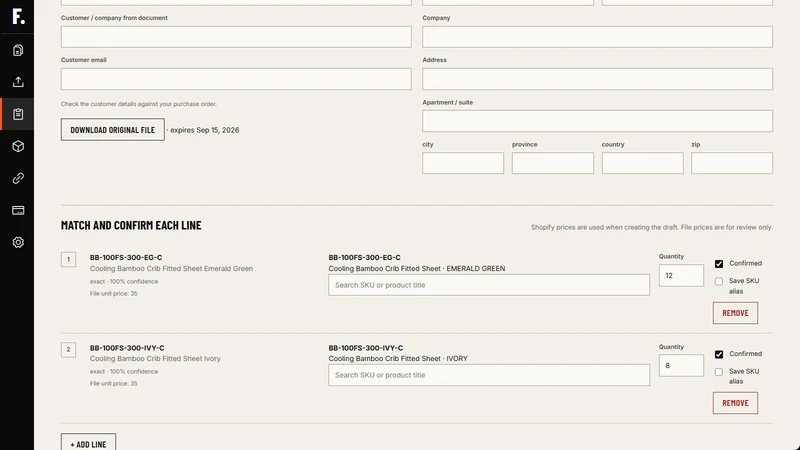Open the upload icon in sidebar

tap(18, 82)
